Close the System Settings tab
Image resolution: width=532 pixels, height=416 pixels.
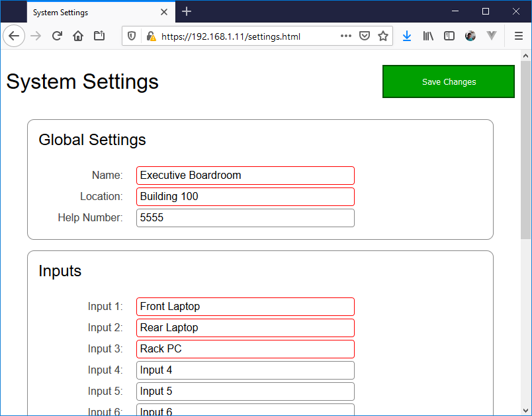[164, 12]
